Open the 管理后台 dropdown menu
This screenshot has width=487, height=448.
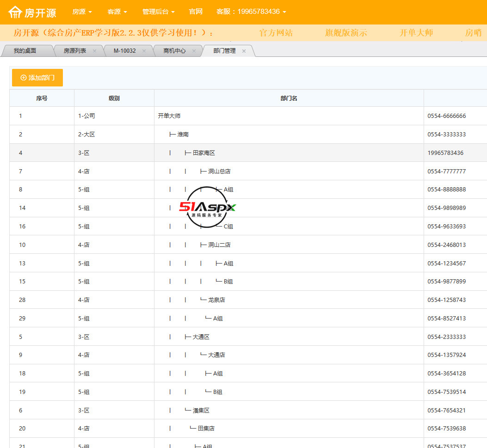pyautogui.click(x=158, y=12)
